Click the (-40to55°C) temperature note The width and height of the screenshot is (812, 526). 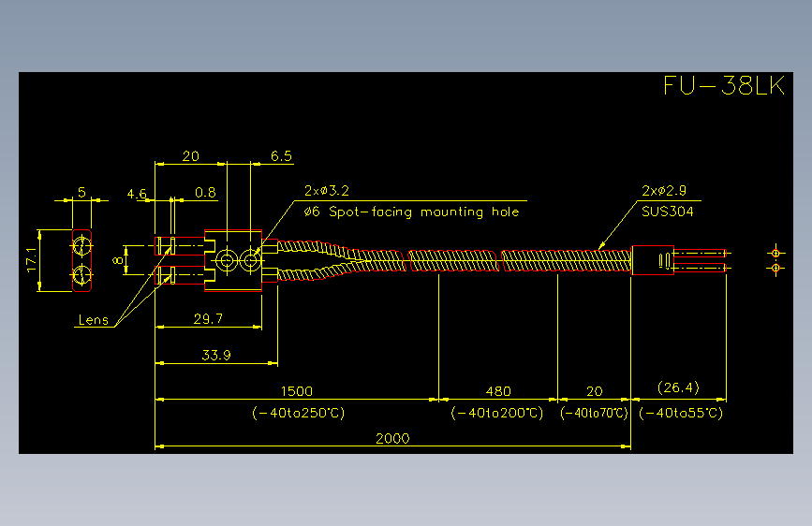click(681, 413)
